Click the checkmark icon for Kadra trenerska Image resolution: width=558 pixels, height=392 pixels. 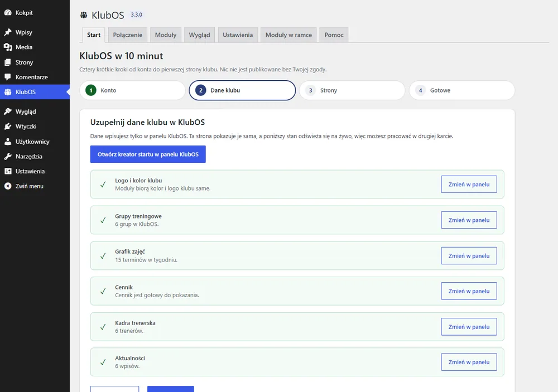[x=103, y=327]
